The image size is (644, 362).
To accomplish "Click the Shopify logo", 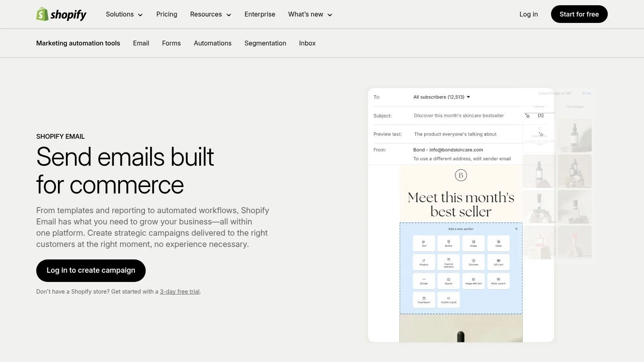I will (61, 14).
